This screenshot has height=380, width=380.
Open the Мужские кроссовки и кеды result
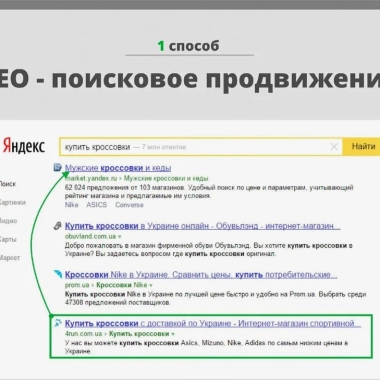click(118, 168)
